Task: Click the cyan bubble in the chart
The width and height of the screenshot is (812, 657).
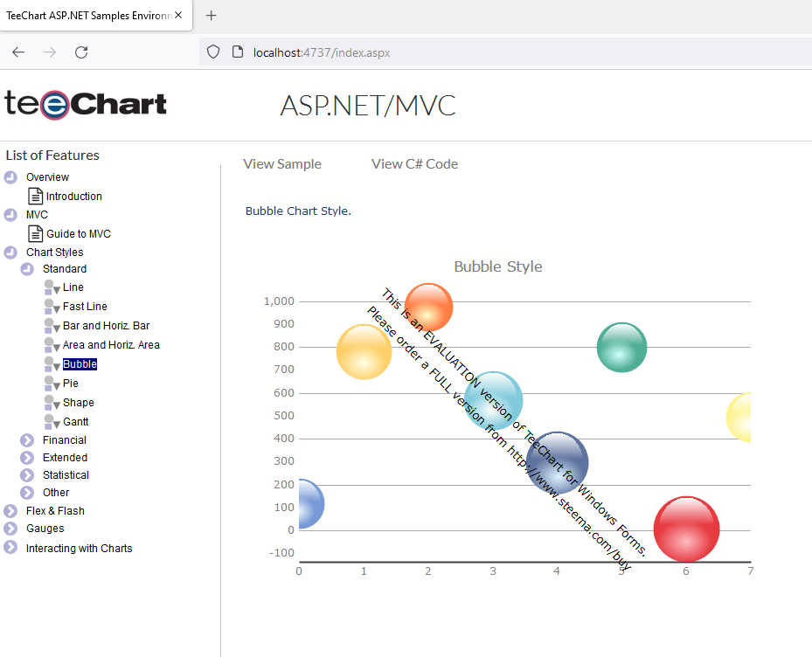Action: click(x=494, y=400)
